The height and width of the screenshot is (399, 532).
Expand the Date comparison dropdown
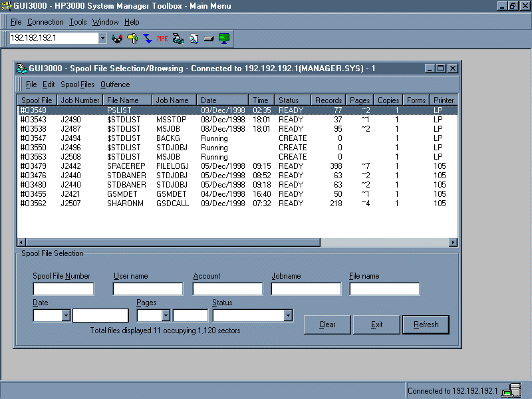tap(66, 316)
